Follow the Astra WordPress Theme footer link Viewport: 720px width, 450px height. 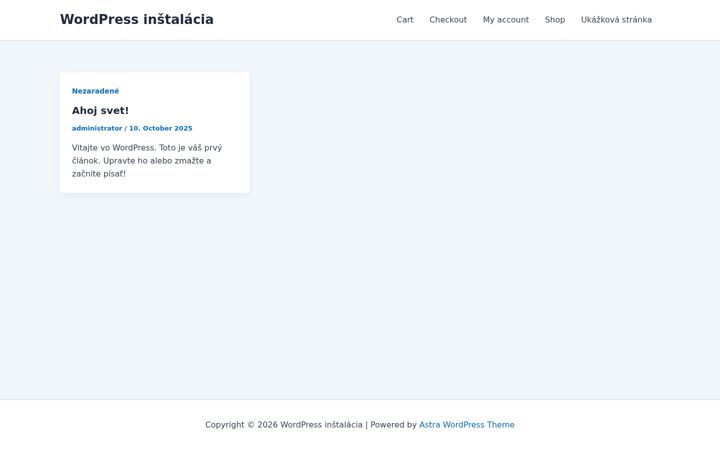coord(467,425)
